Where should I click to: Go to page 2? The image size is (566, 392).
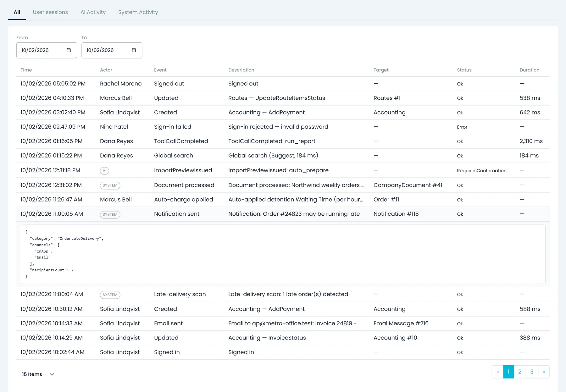pos(520,372)
